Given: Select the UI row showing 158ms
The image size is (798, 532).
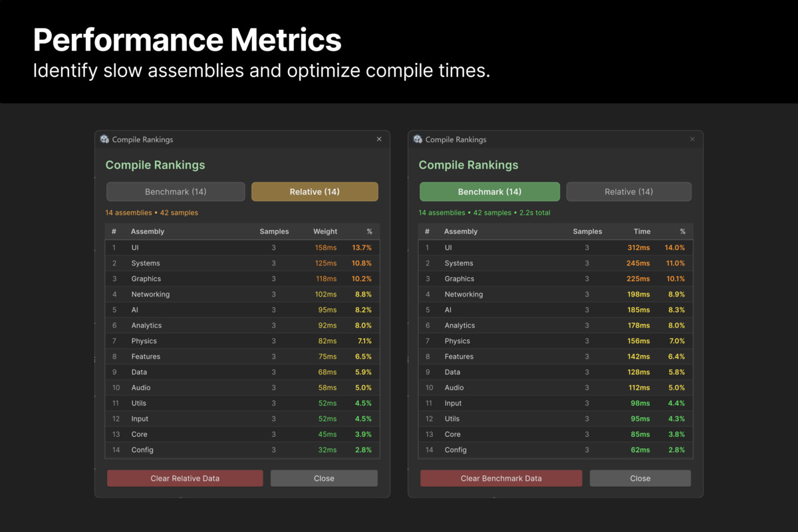Looking at the screenshot, I should point(242,247).
